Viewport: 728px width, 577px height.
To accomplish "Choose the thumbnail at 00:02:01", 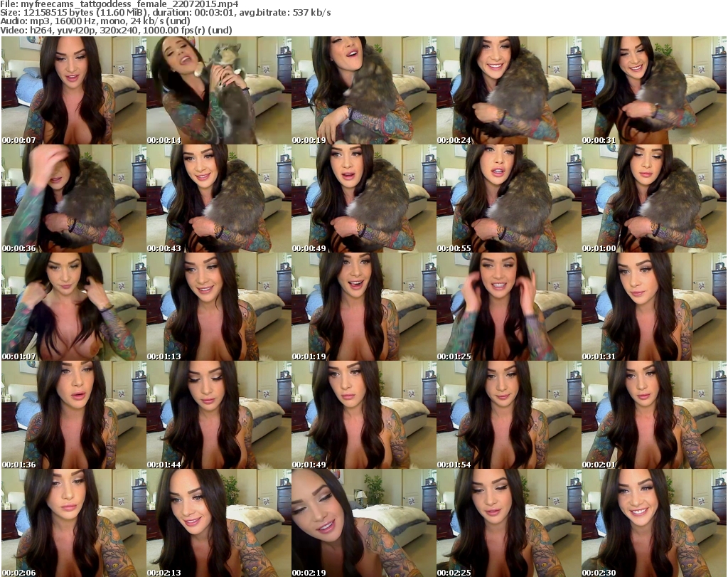I will 654,415.
